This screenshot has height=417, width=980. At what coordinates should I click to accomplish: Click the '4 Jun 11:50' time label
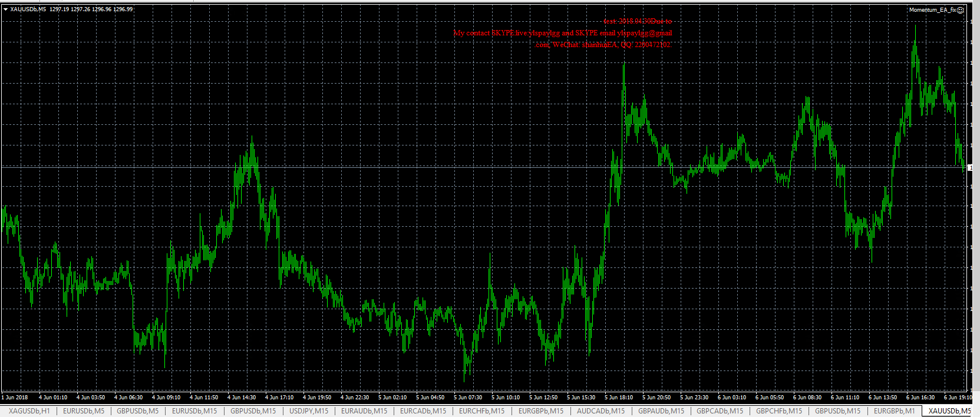click(204, 398)
